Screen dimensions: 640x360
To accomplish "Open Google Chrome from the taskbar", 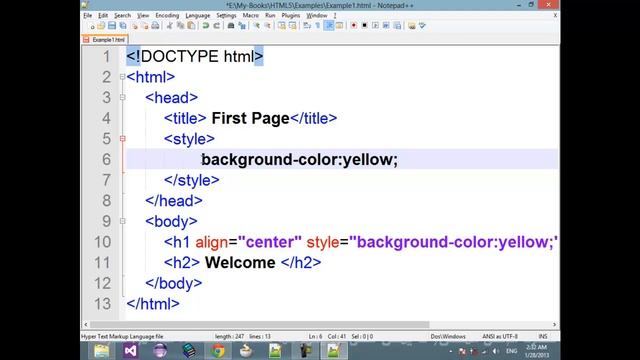I will (218, 351).
